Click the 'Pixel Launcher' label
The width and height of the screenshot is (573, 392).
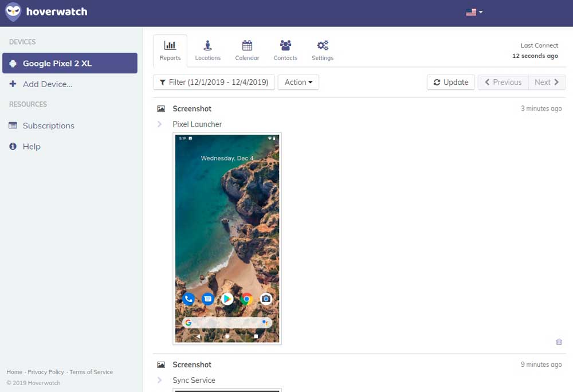[197, 124]
